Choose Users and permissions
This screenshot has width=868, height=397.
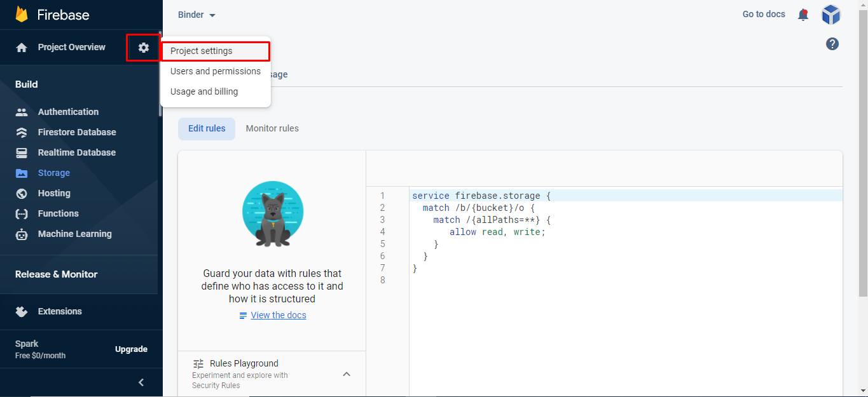[x=216, y=71]
